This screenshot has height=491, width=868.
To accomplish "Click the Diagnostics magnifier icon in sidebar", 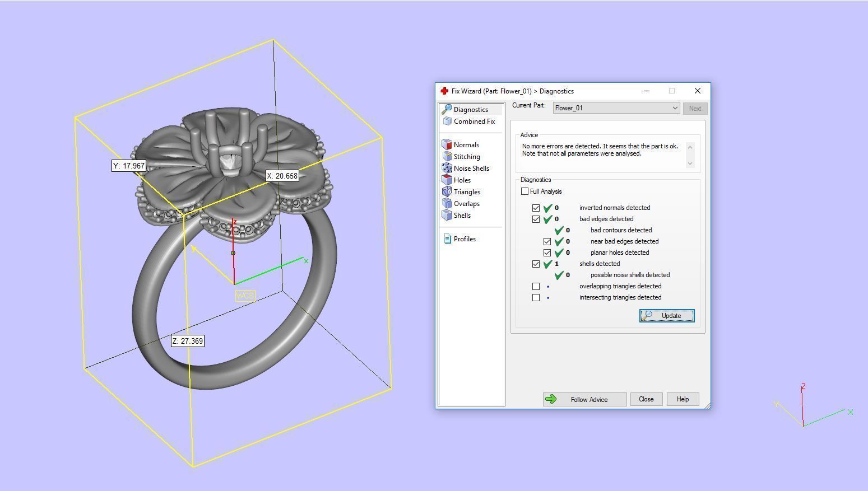I will [447, 110].
